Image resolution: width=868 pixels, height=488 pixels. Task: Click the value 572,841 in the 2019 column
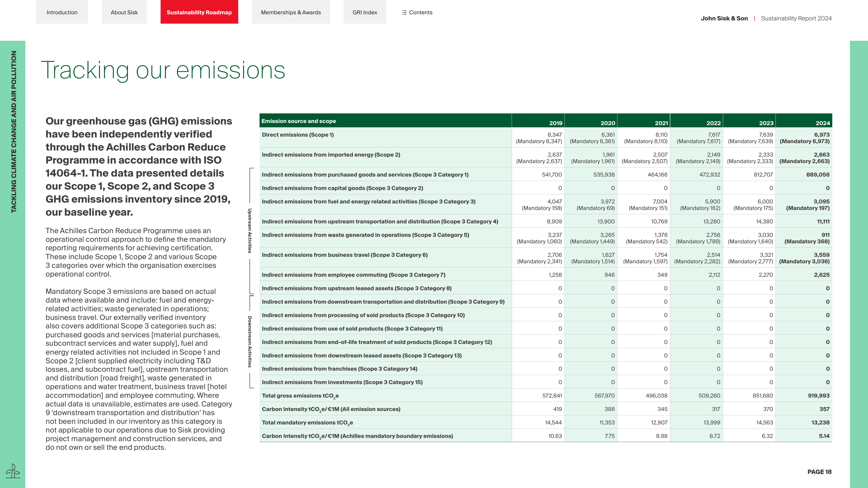click(x=552, y=395)
